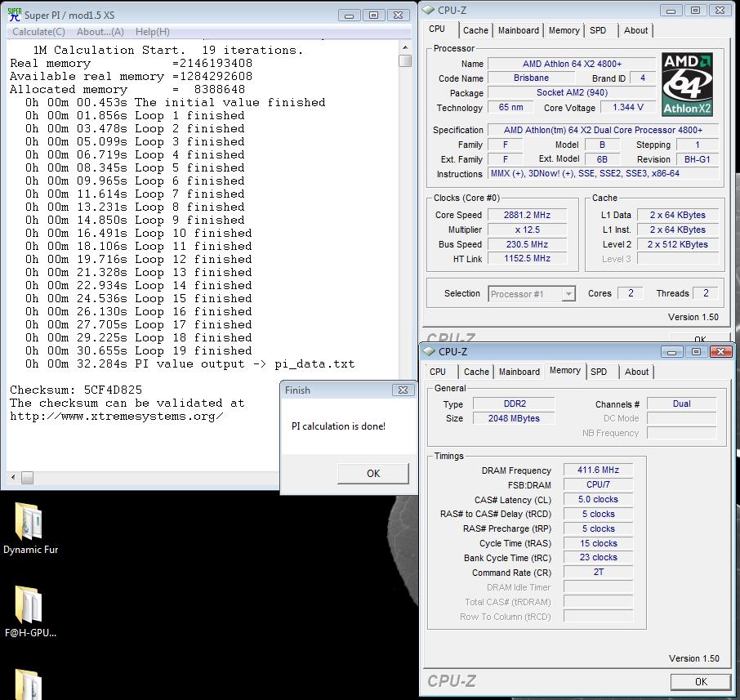Screen dimensions: 740x700
Task: Click the Bus Speed value 230.5 MHz
Action: 527,244
